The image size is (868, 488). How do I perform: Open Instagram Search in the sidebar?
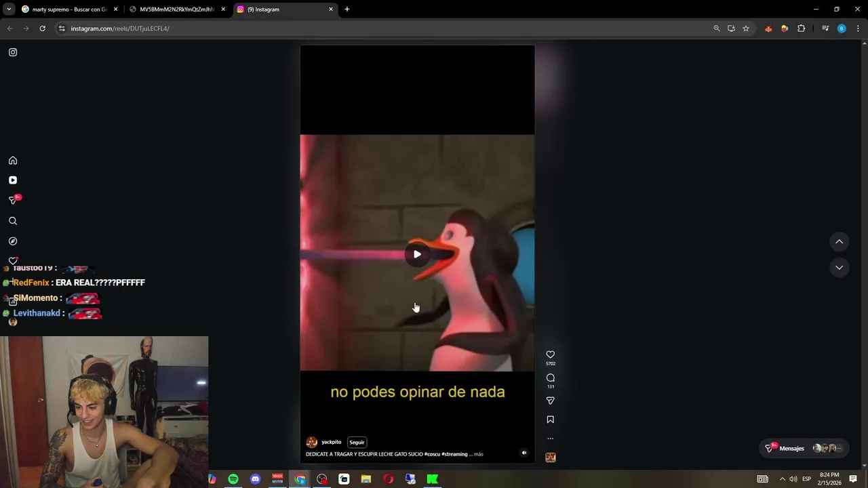pyautogui.click(x=13, y=221)
